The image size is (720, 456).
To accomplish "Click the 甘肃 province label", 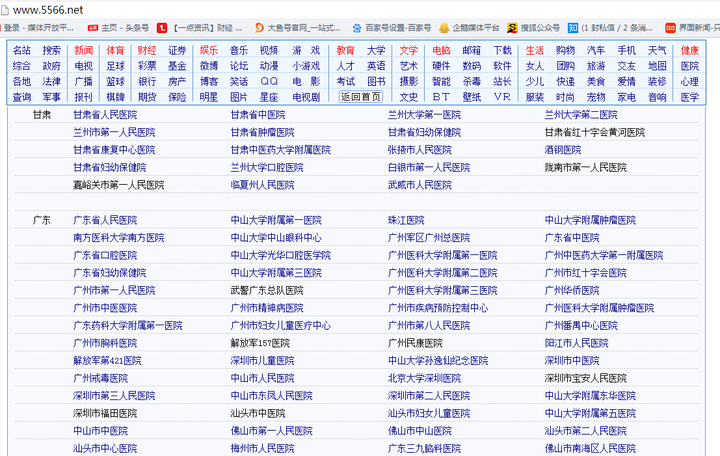I will (42, 115).
